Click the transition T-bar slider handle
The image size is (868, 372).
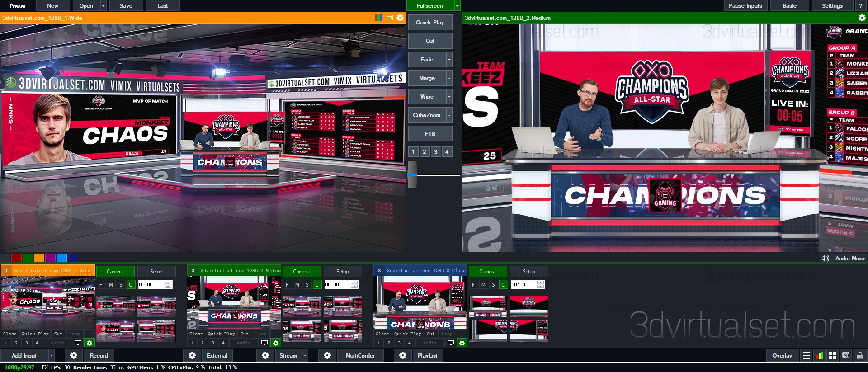point(412,175)
